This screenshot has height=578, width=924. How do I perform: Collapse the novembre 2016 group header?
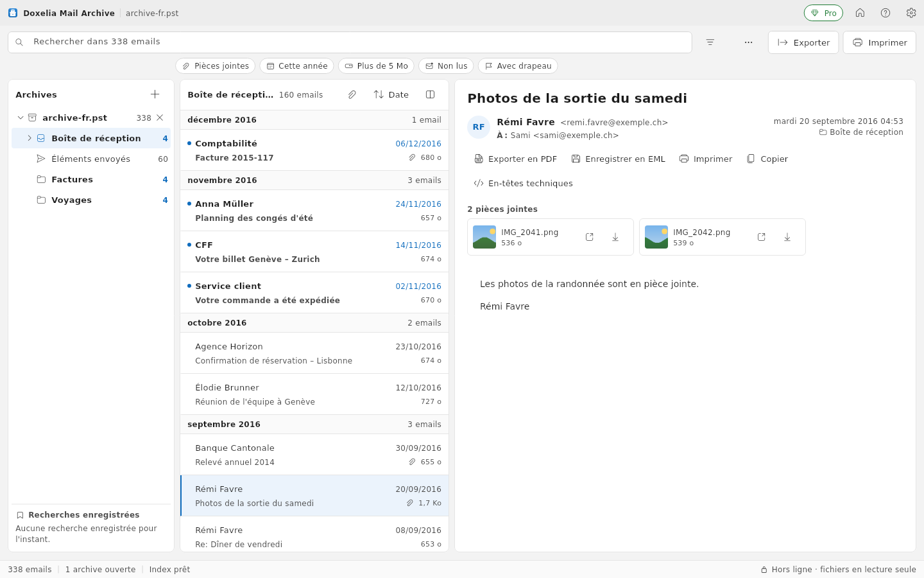[x=314, y=180]
